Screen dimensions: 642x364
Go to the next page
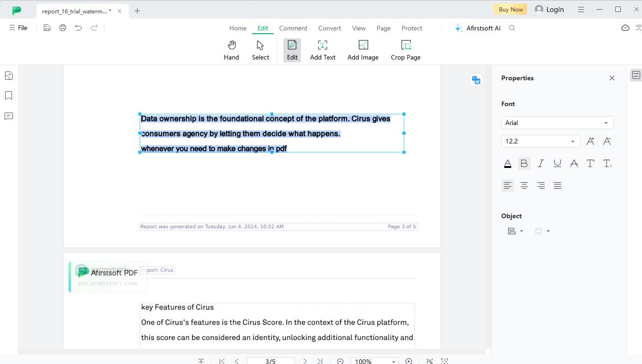point(305,361)
